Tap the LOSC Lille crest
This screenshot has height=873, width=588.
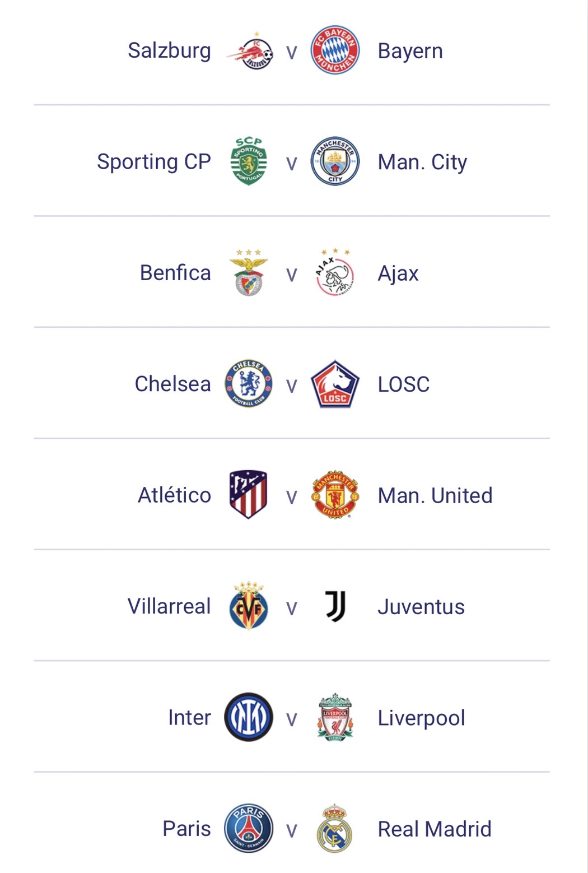click(335, 384)
